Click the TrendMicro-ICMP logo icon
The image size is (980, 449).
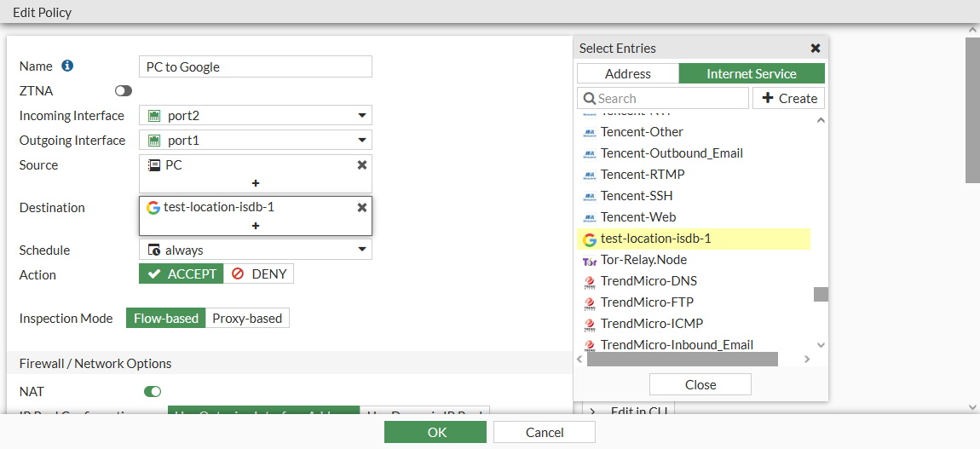(x=589, y=325)
